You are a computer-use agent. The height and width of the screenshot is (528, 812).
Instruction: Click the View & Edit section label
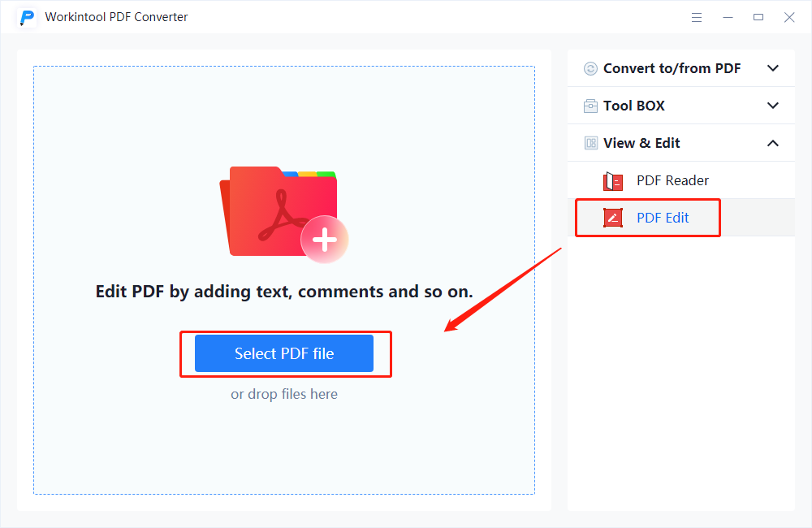641,143
